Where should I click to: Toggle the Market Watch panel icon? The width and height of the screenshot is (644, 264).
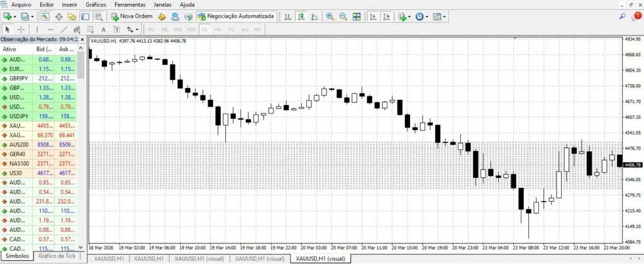pos(45,16)
